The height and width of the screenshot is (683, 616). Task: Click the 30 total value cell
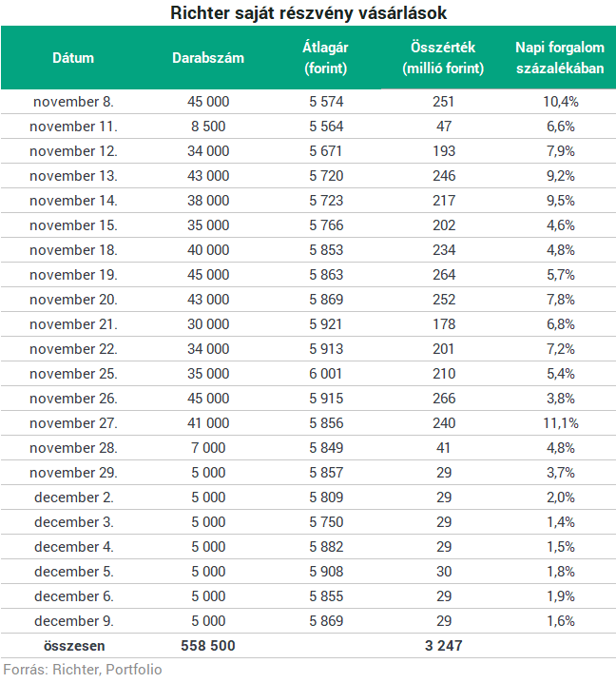click(444, 572)
